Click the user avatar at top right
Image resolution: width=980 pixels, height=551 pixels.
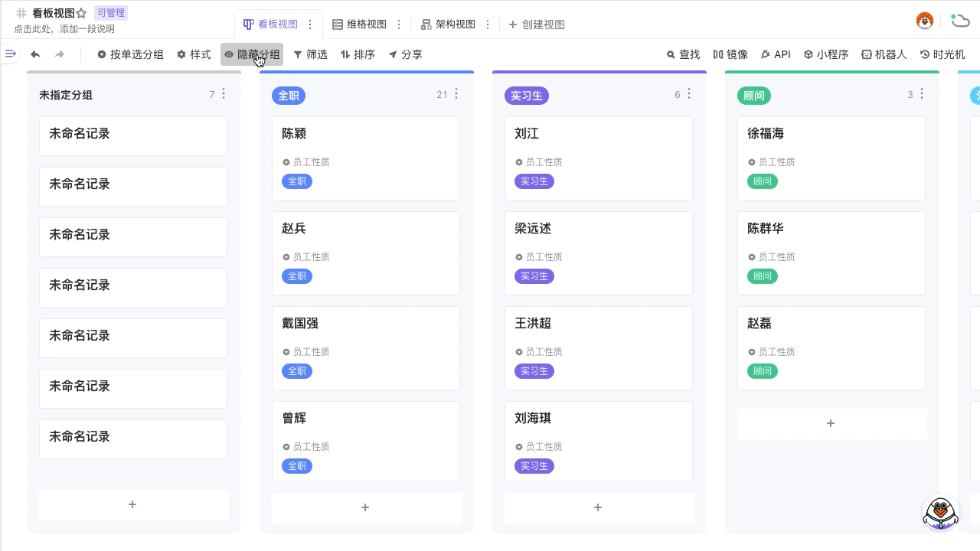(925, 21)
